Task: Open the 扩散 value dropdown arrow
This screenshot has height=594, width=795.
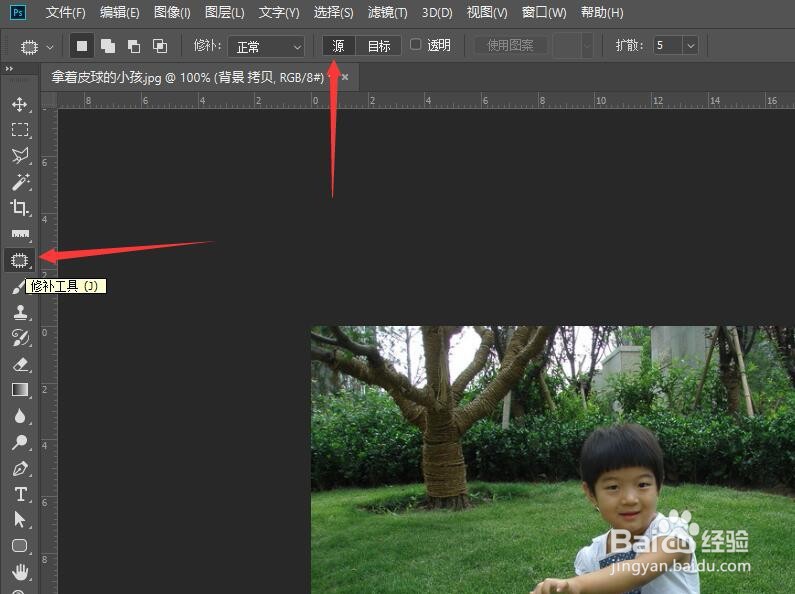Action: 691,46
